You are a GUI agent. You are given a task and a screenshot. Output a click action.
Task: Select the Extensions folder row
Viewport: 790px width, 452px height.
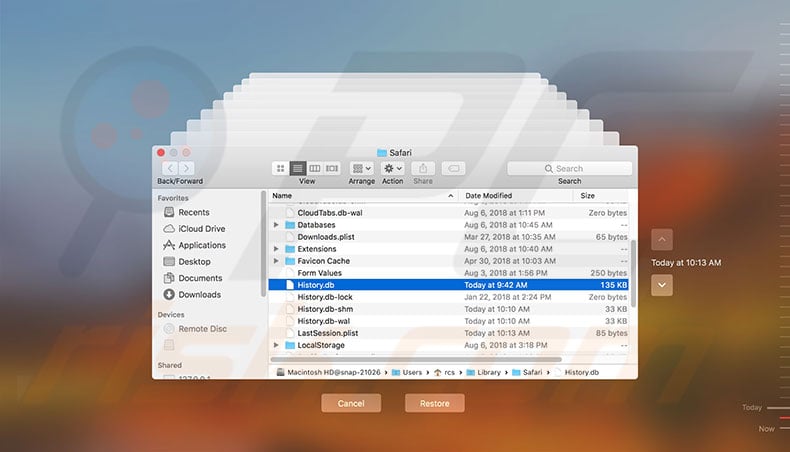[x=448, y=249]
